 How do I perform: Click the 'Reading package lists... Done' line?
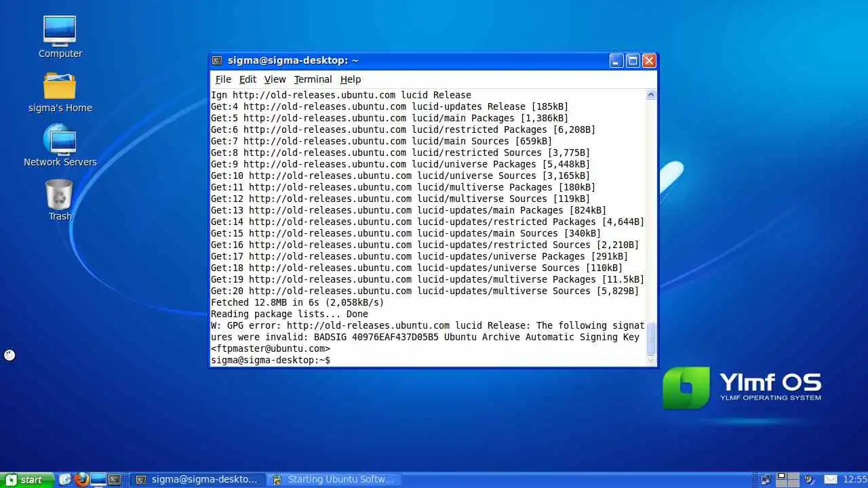pyautogui.click(x=290, y=314)
